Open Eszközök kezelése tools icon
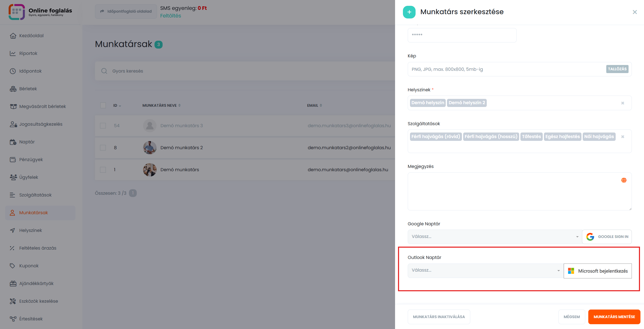 [x=13, y=301]
